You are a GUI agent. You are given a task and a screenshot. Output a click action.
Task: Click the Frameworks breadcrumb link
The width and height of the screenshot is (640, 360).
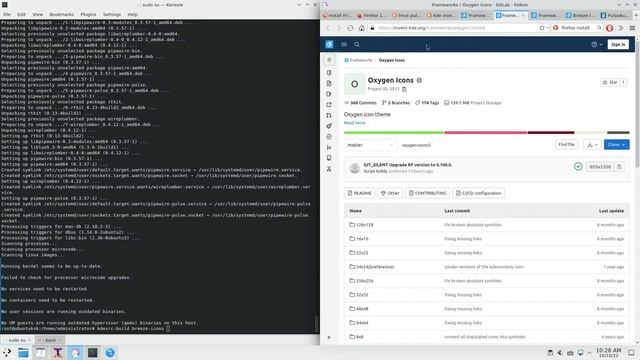(361, 60)
